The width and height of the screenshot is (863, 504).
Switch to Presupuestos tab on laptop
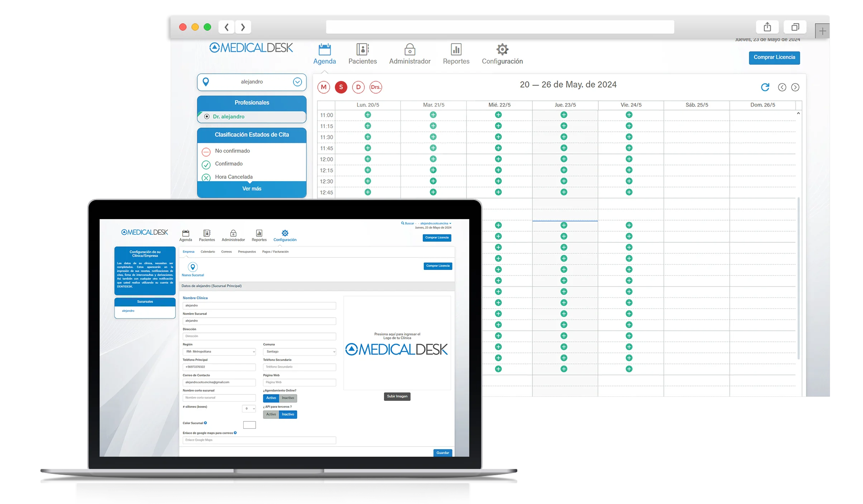pyautogui.click(x=247, y=252)
